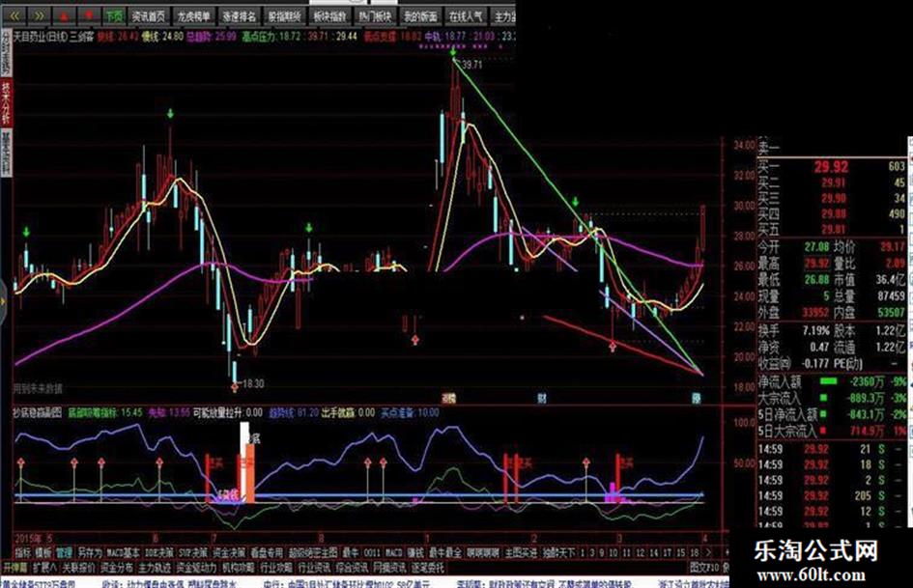This screenshot has width=913, height=588.
Task: Open 关联报价 bottom tab
Action: [78, 567]
